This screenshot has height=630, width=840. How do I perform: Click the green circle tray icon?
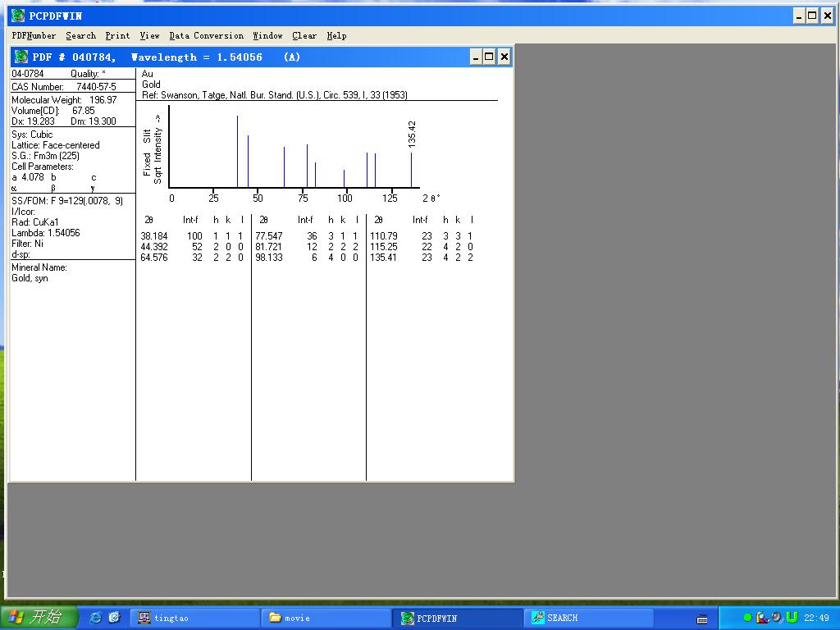coord(747,618)
